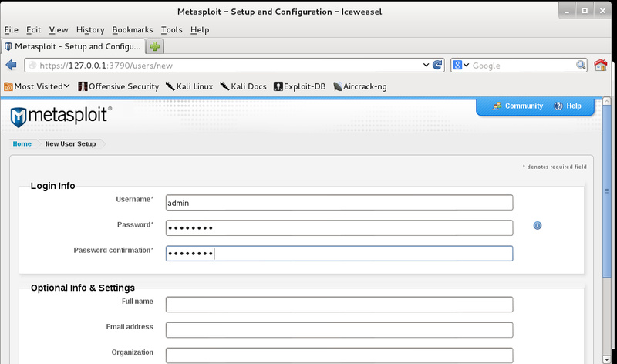Open the history dropdown in the URL bar
The height and width of the screenshot is (364, 617).
tap(426, 65)
